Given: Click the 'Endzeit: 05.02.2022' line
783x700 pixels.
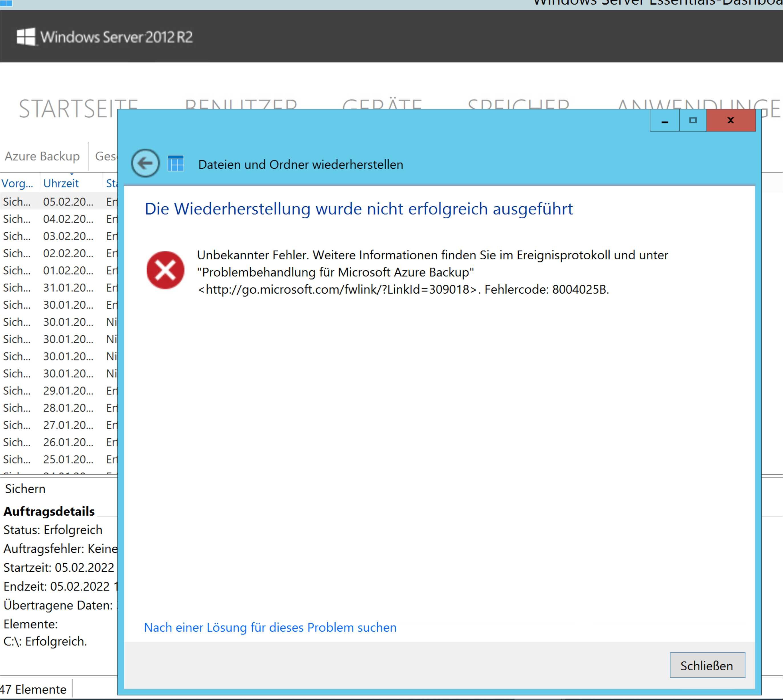Looking at the screenshot, I should (x=60, y=587).
